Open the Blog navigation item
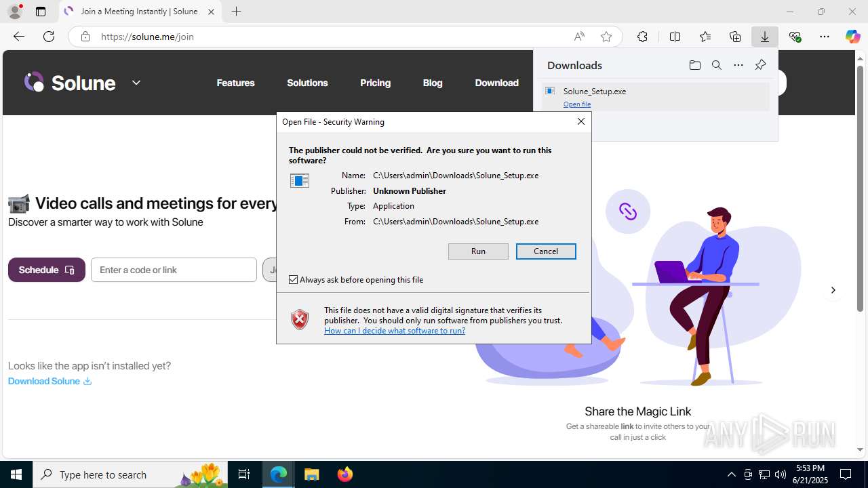 (x=433, y=83)
